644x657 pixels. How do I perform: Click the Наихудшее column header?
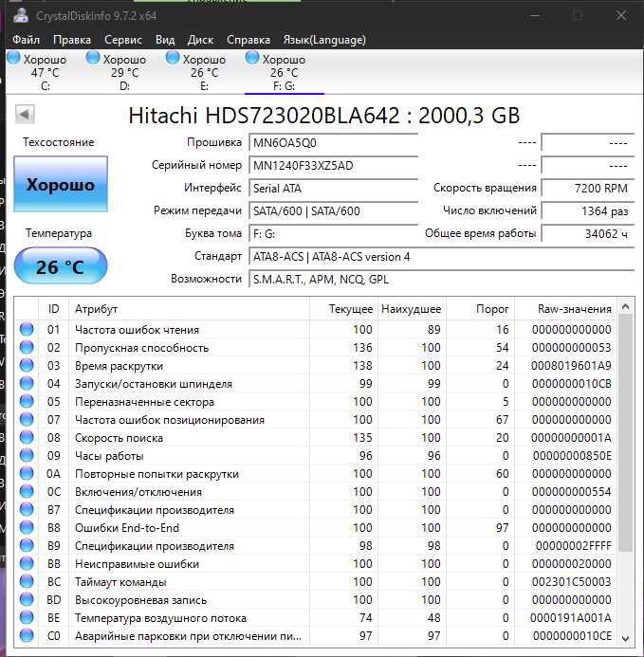412,309
